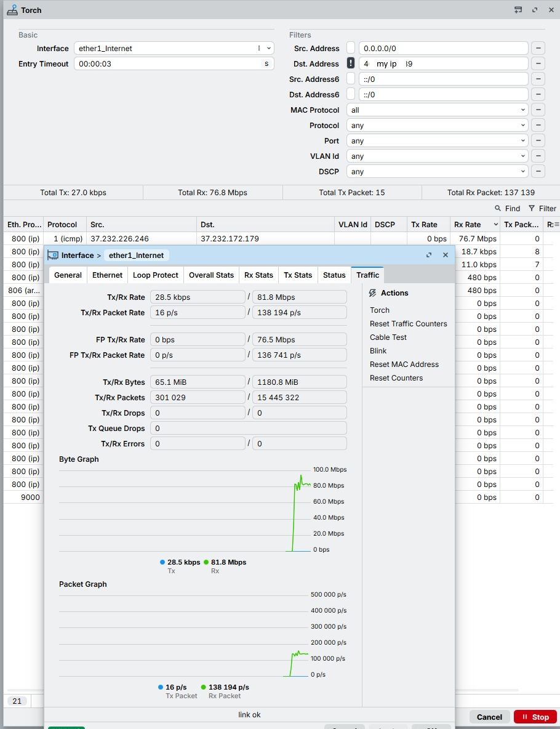Screen dimensions: 560x729
Task: Click the Actions lightning icon
Action: (x=373, y=293)
